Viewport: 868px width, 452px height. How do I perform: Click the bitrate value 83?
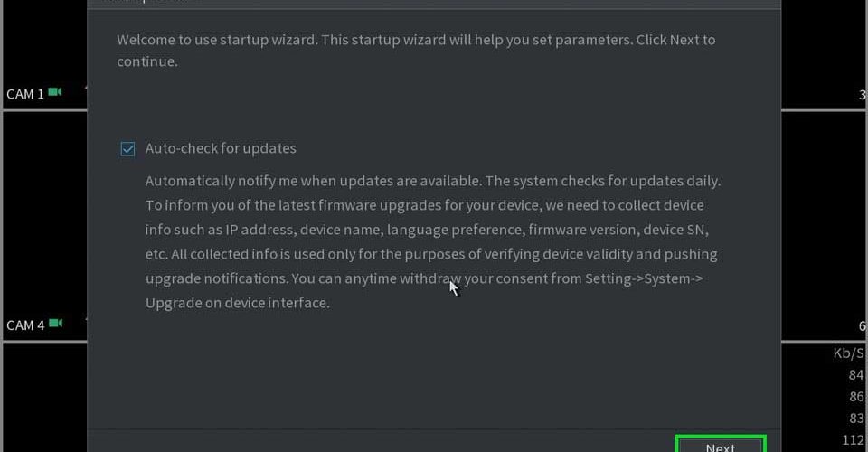click(855, 418)
